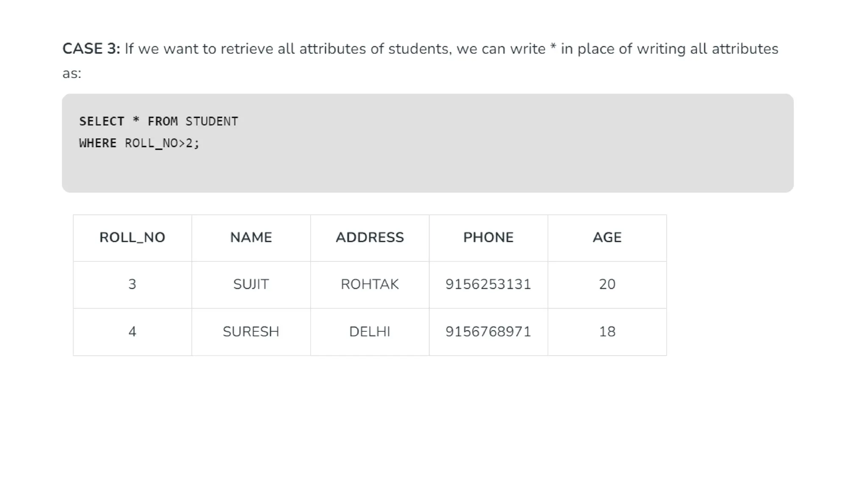Click the ROLL_NO>2 condition in code
The width and height of the screenshot is (868, 488).
click(x=161, y=143)
